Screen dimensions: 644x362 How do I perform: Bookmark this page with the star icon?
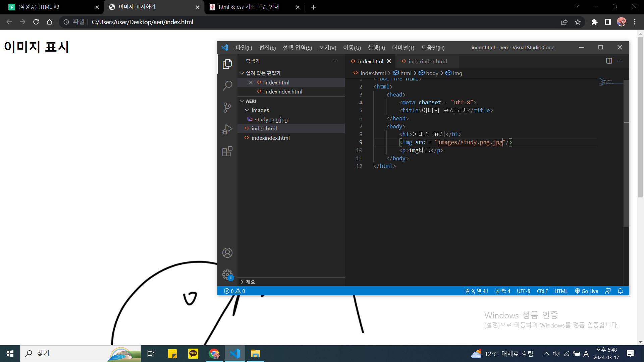[x=578, y=22]
